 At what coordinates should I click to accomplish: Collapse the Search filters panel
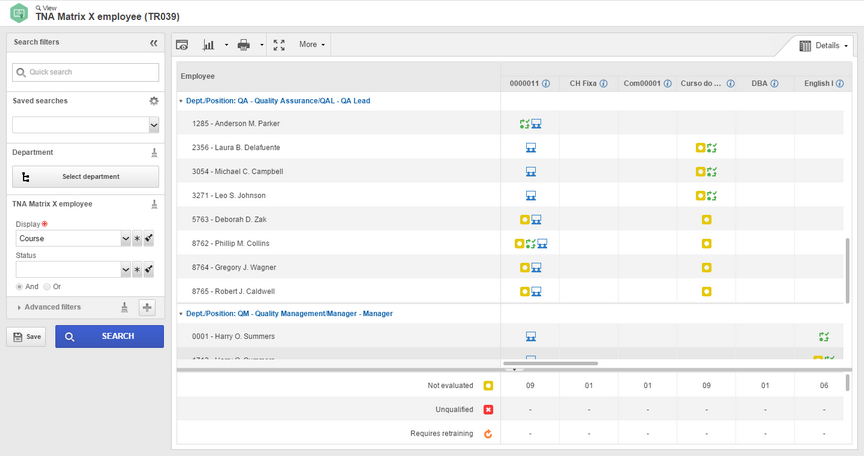154,43
